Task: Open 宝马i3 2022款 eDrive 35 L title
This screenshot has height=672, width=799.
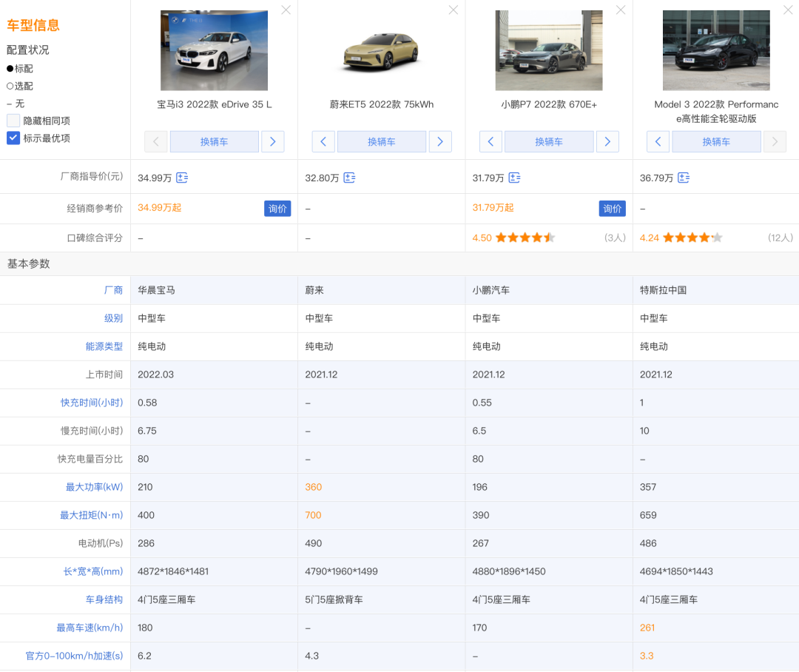Action: tap(214, 104)
